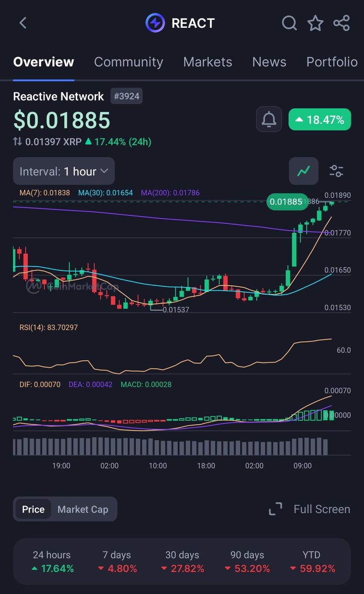Tap the 18:00 time axis label
This screenshot has width=364, height=594.
tap(206, 466)
